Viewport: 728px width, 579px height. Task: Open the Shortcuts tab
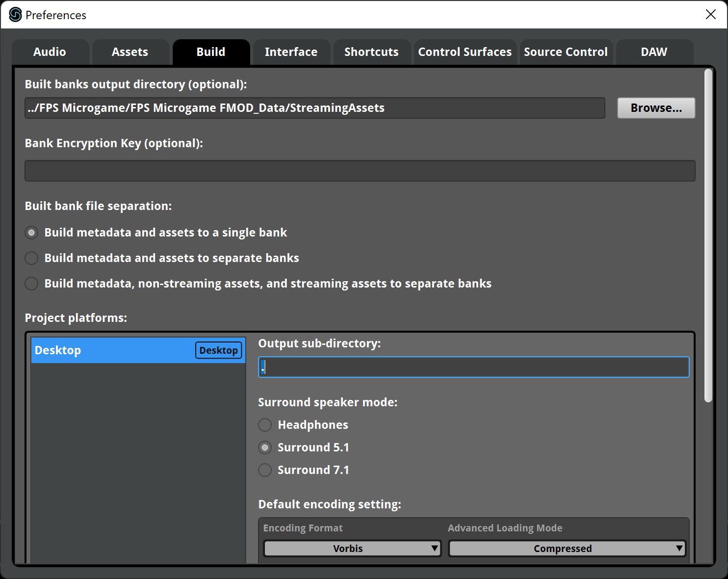pyautogui.click(x=372, y=52)
